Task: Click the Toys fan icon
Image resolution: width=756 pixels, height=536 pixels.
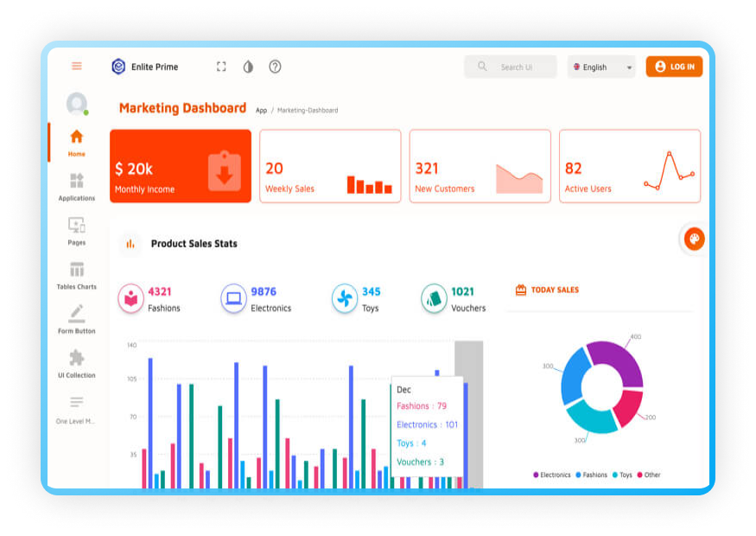Action: 344,299
